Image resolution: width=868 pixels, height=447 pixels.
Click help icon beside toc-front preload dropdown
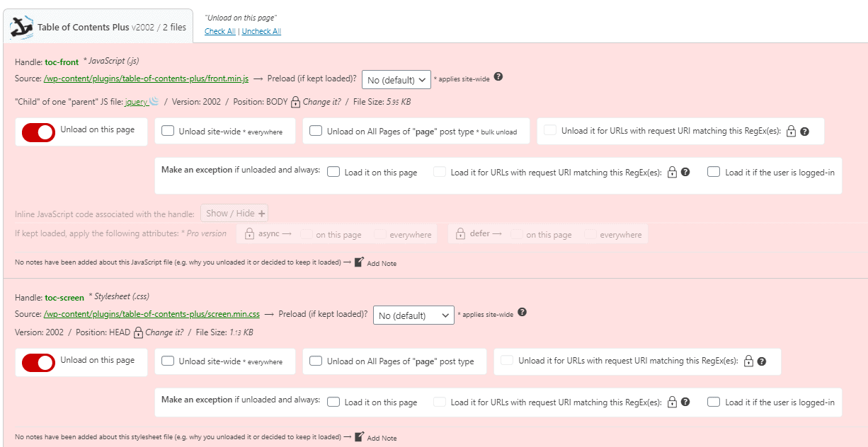point(498,77)
